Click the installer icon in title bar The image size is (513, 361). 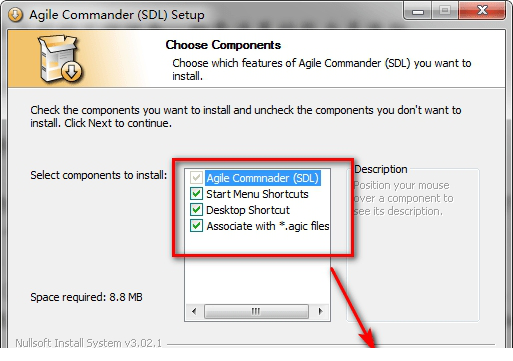(x=15, y=15)
